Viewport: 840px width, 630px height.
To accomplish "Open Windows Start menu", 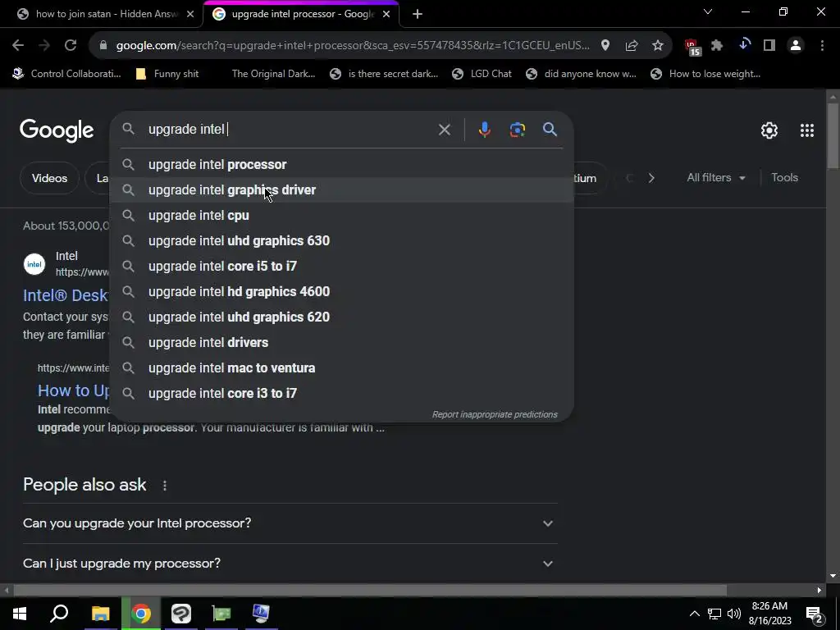I will coord(20,614).
